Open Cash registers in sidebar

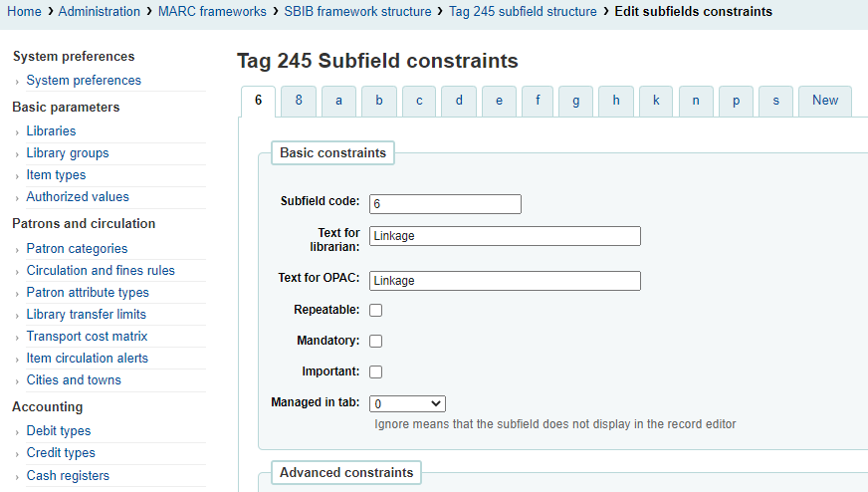point(68,476)
